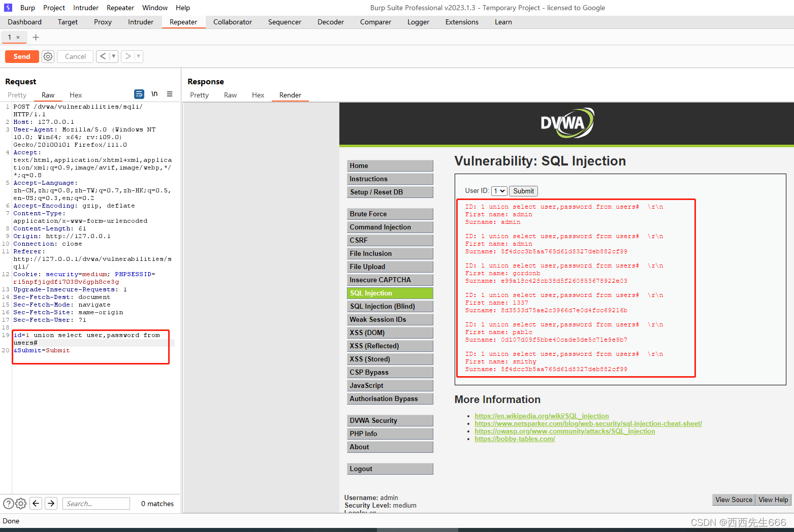Image resolution: width=794 pixels, height=532 pixels.
Task: Open the Wikipedia SQL_injection link
Action: click(x=542, y=416)
